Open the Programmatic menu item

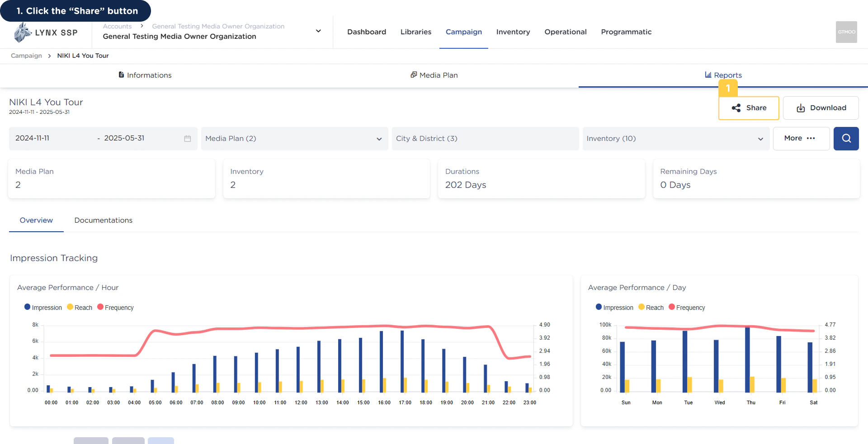tap(626, 32)
